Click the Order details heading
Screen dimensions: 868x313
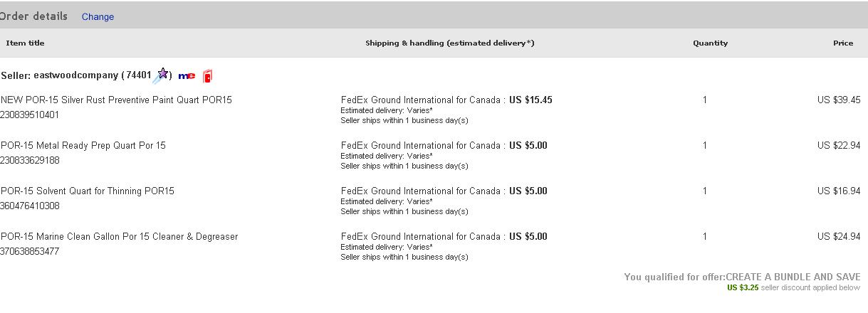(33, 16)
